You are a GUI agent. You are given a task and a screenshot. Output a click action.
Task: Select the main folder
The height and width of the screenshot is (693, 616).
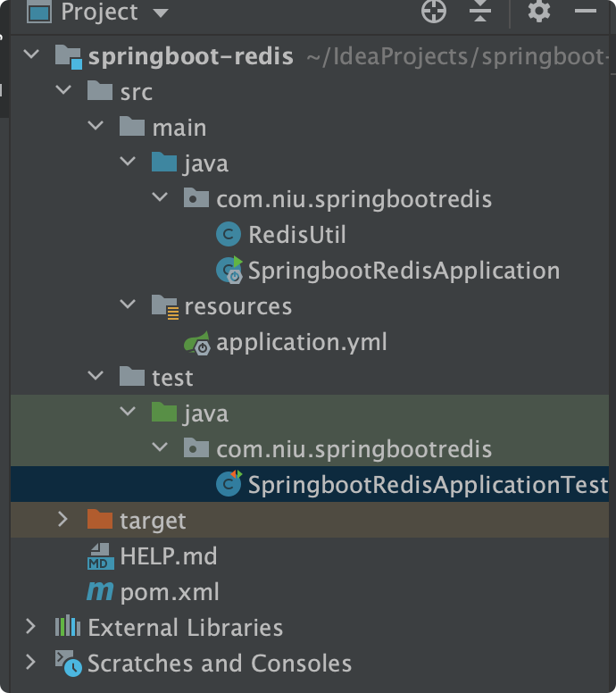(179, 128)
